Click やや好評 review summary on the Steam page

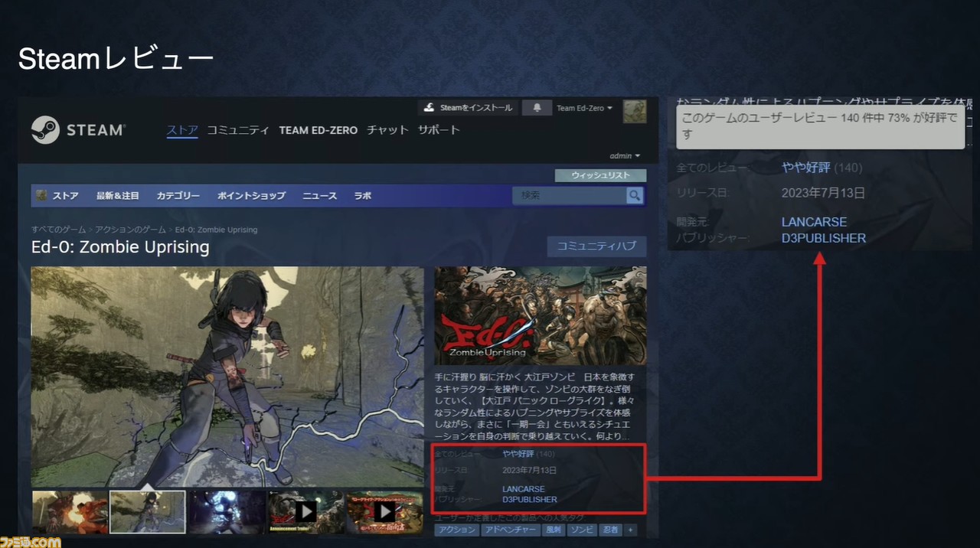point(518,454)
